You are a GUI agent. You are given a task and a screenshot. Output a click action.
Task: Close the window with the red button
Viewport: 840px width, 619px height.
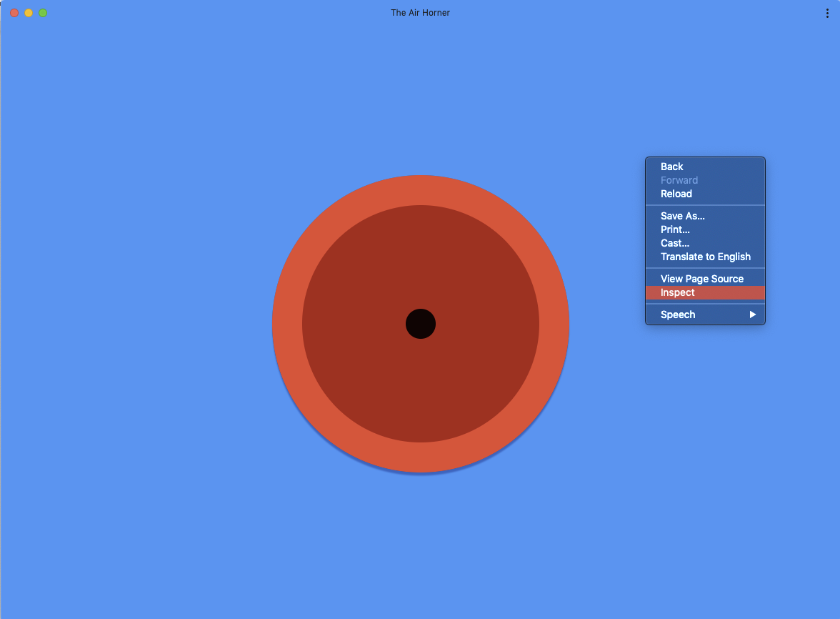click(14, 13)
